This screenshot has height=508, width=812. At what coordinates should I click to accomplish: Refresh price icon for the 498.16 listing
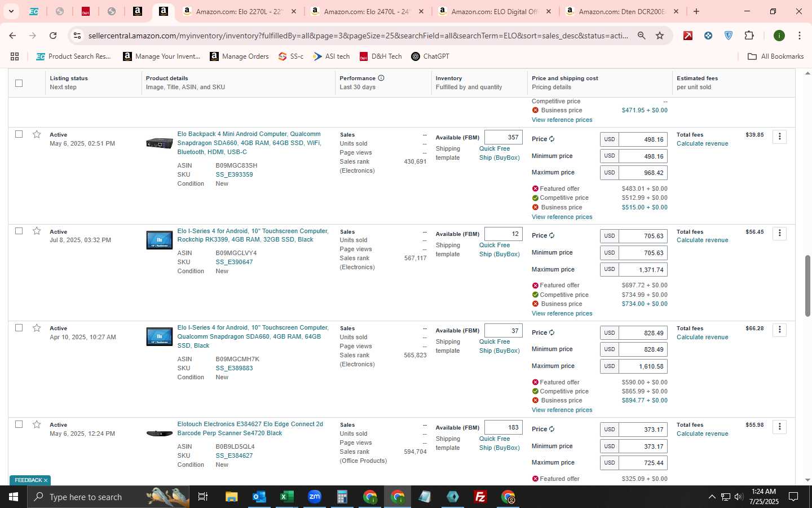(551, 139)
